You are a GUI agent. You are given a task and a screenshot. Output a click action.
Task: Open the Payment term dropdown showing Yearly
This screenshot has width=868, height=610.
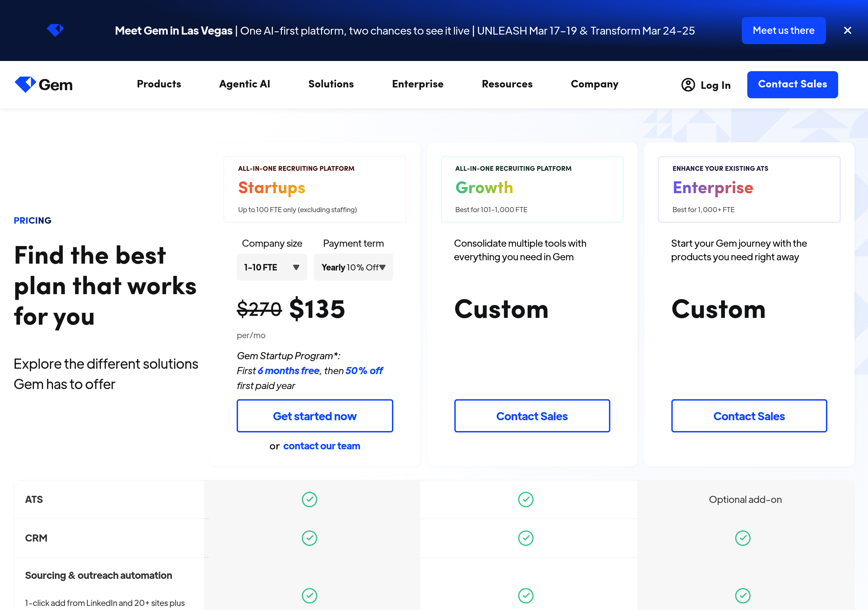[x=353, y=267]
